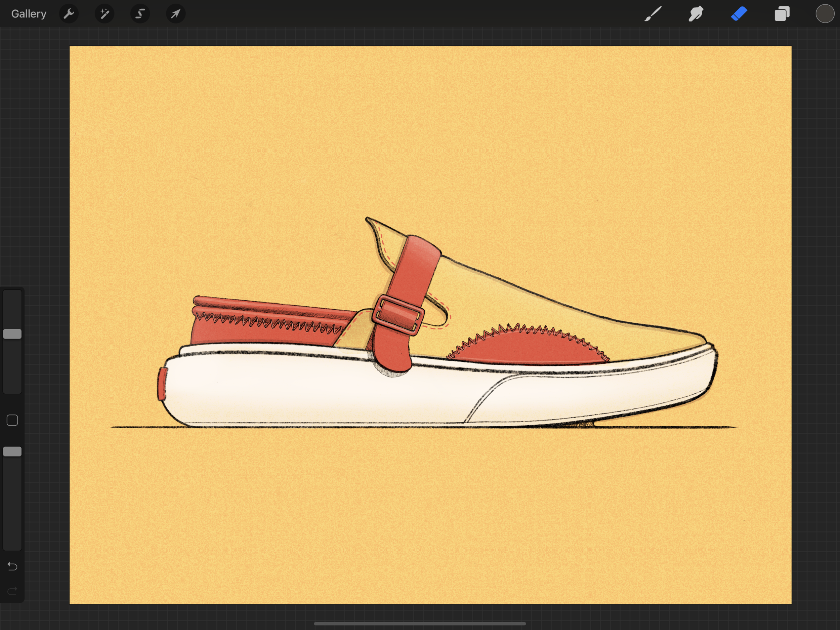The image size is (840, 630).
Task: Open the Layers panel
Action: tap(782, 14)
